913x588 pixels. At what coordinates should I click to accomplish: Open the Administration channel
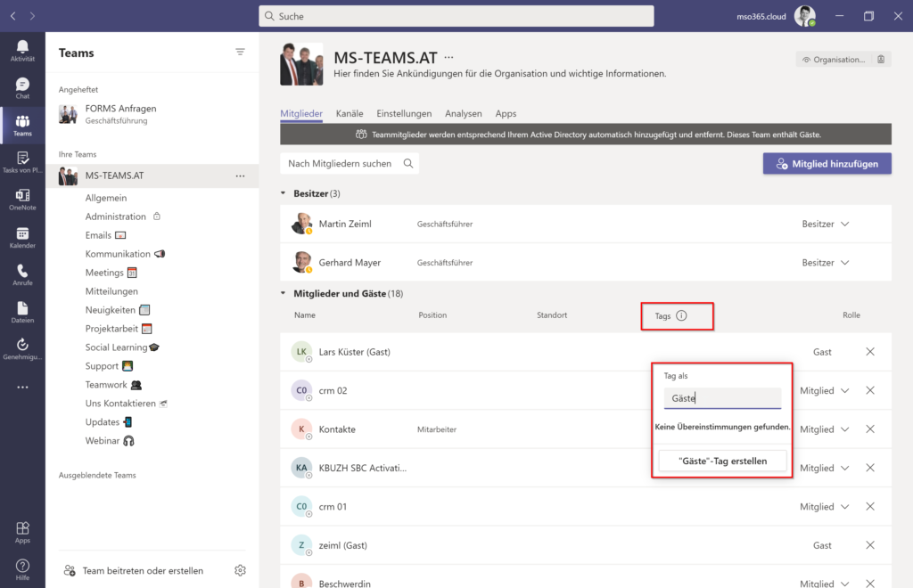click(x=116, y=216)
